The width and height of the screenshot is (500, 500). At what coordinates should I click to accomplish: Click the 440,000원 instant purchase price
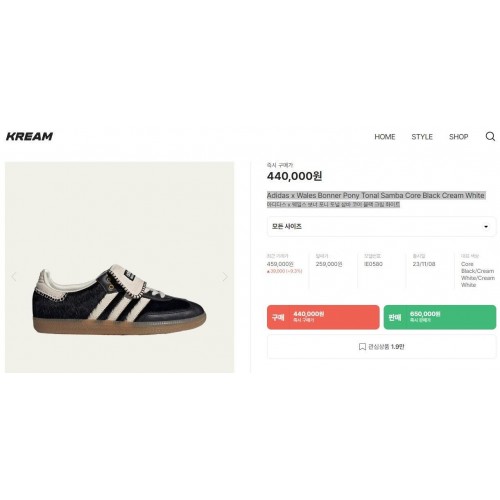[294, 176]
